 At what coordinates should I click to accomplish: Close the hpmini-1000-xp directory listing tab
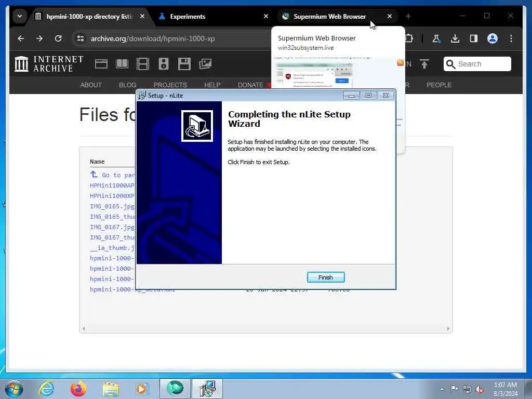[142, 16]
